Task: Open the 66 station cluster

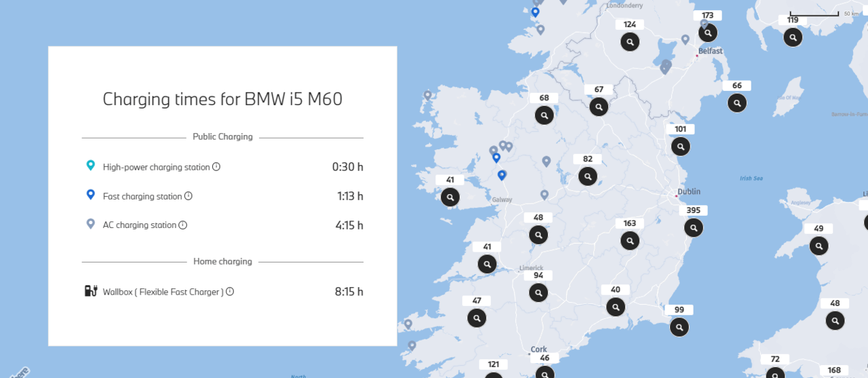Action: [x=737, y=102]
